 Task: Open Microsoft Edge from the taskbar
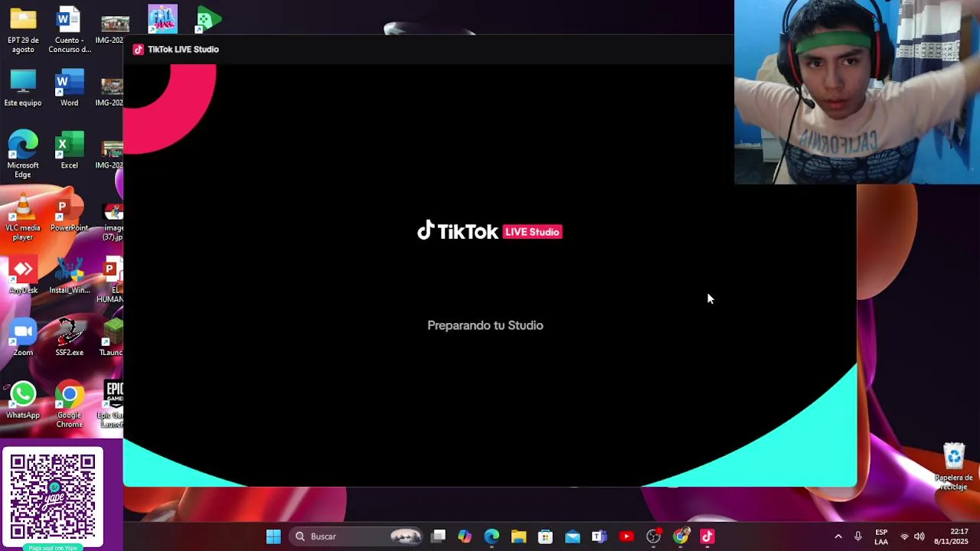492,536
